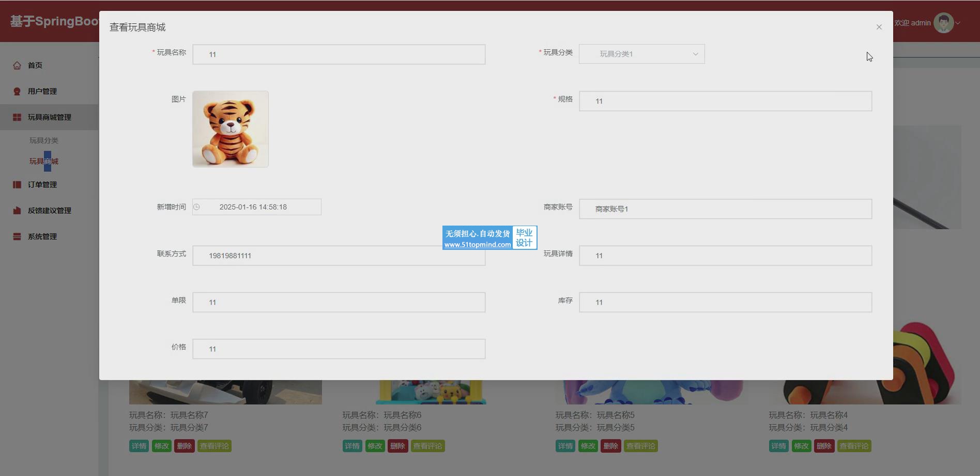Click the tiger plush toy image
The height and width of the screenshot is (476, 980).
[231, 129]
